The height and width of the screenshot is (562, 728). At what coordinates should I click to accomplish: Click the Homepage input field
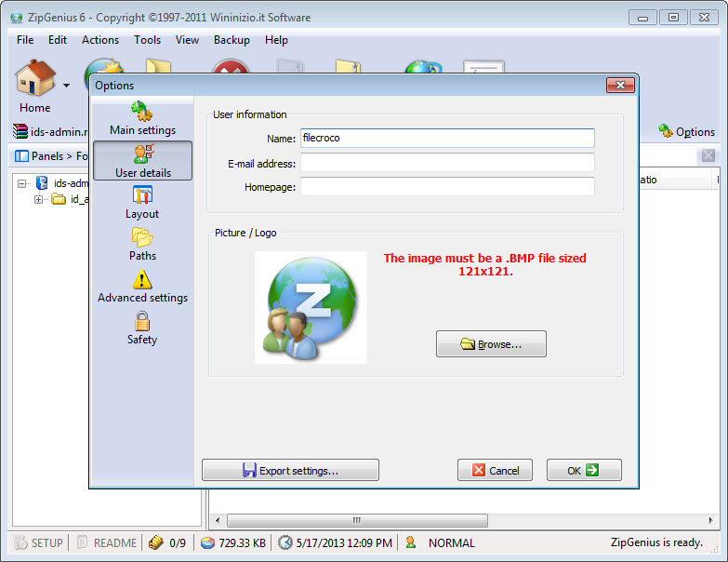(447, 187)
